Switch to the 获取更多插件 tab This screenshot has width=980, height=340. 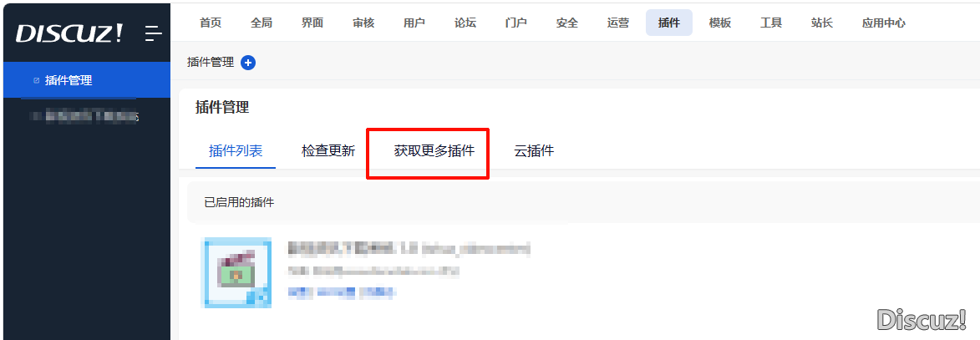(434, 150)
